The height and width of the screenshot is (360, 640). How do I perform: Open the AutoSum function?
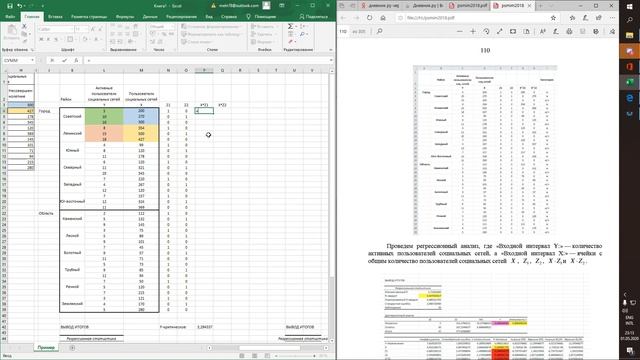click(290, 27)
